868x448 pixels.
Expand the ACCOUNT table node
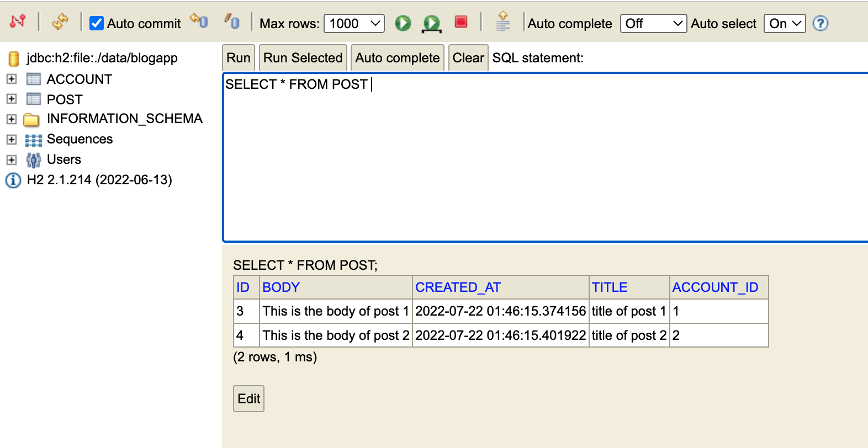tap(11, 79)
